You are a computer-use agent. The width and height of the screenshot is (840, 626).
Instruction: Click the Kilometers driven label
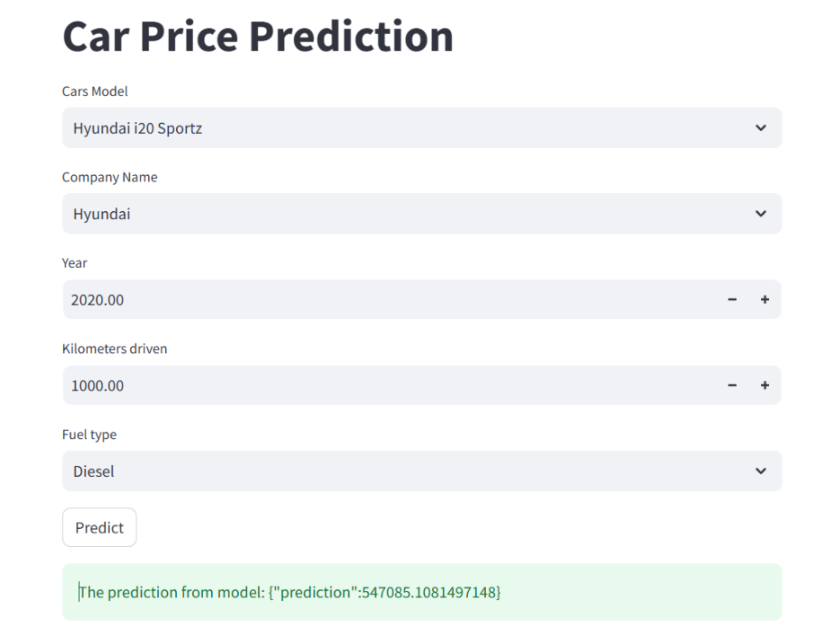[x=114, y=348]
